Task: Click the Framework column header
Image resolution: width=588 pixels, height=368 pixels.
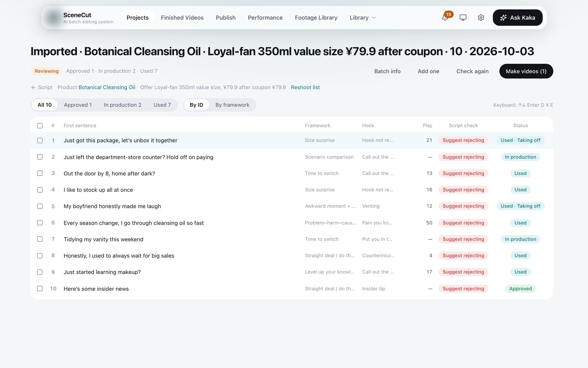Action: 318,126
